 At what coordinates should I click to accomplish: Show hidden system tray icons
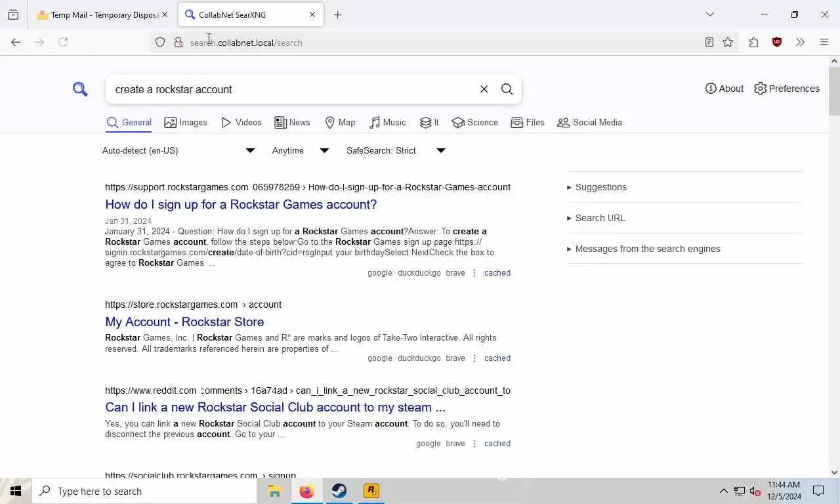pos(723,491)
